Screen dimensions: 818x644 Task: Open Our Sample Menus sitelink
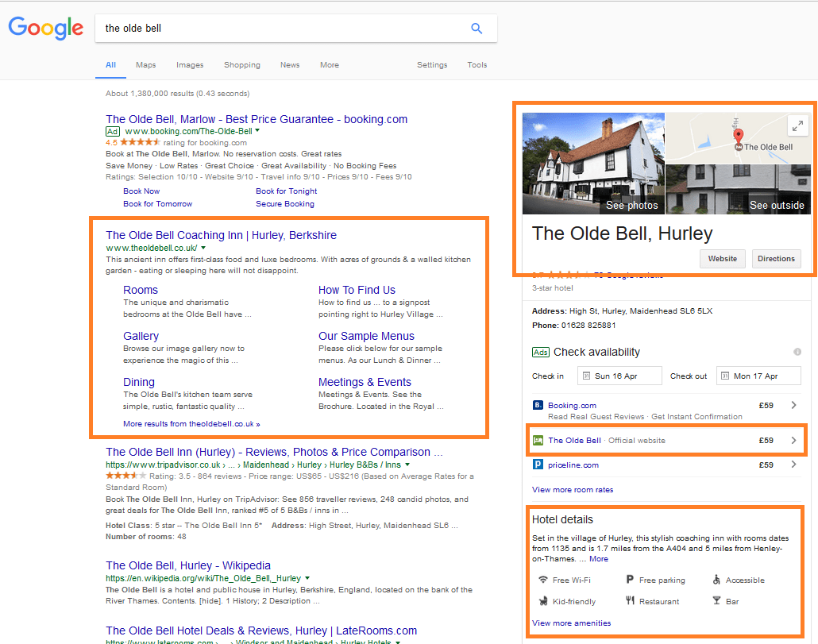pyautogui.click(x=366, y=336)
